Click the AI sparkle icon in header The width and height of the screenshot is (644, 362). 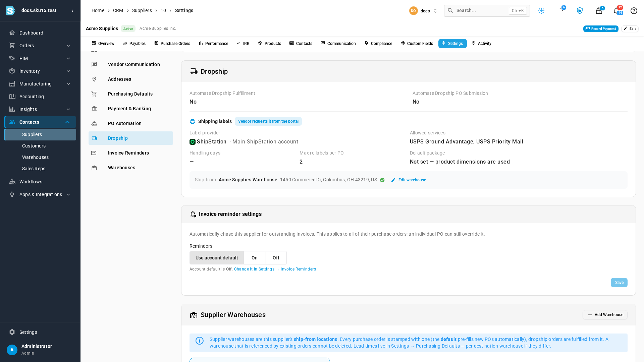pyautogui.click(x=541, y=11)
